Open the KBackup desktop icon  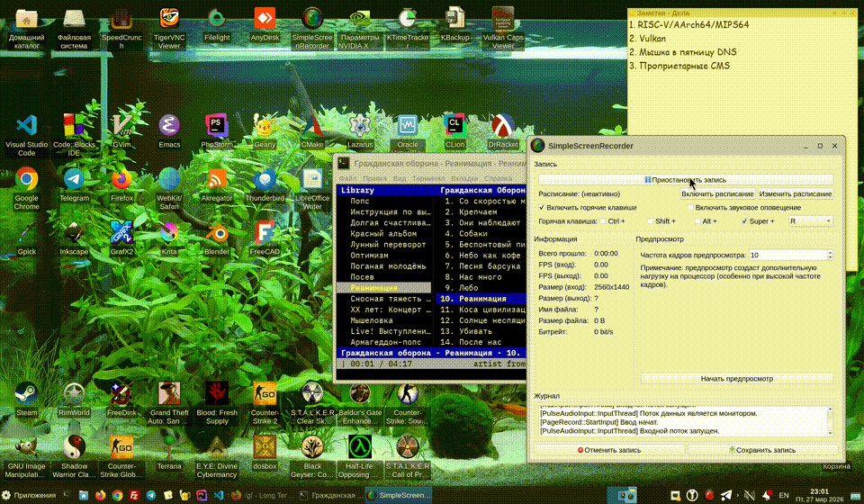click(455, 25)
